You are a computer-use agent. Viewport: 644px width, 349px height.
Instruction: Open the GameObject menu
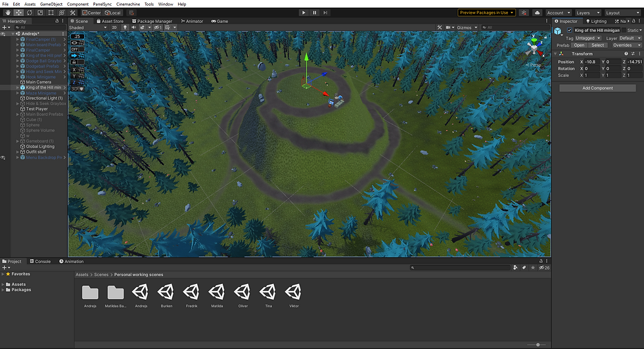coord(51,4)
